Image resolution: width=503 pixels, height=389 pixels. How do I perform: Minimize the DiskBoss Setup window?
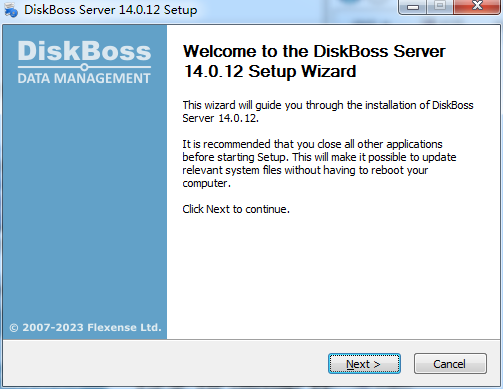click(413, 7)
